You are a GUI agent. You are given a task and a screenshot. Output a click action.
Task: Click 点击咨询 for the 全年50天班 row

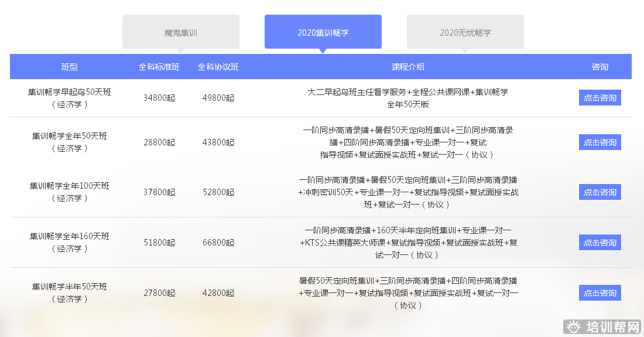[x=600, y=142]
